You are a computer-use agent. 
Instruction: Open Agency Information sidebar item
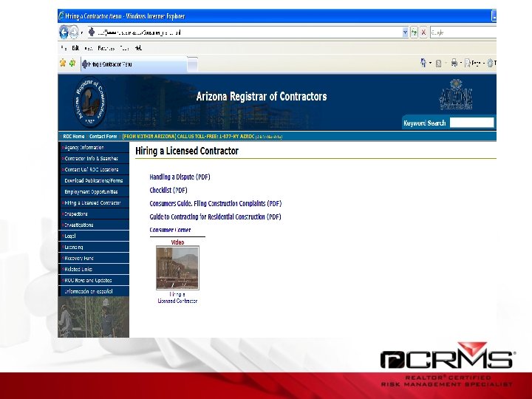point(95,148)
